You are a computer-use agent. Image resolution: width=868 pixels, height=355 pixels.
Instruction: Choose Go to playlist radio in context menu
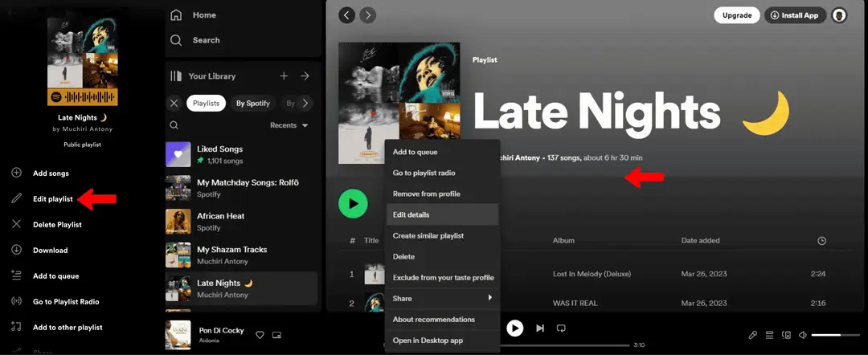[x=442, y=173]
